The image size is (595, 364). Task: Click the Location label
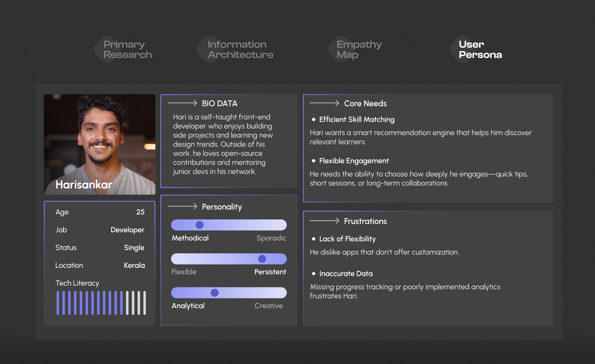69,265
